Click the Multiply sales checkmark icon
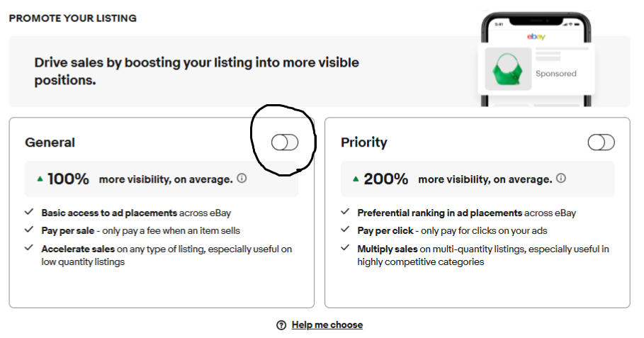The height and width of the screenshot is (338, 644). [x=345, y=247]
